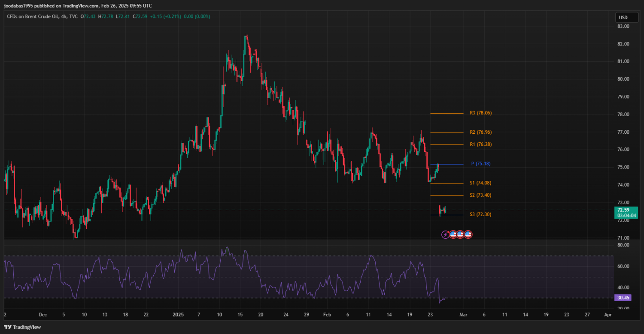
Task: Open the USD currency selector
Action: coord(623,18)
